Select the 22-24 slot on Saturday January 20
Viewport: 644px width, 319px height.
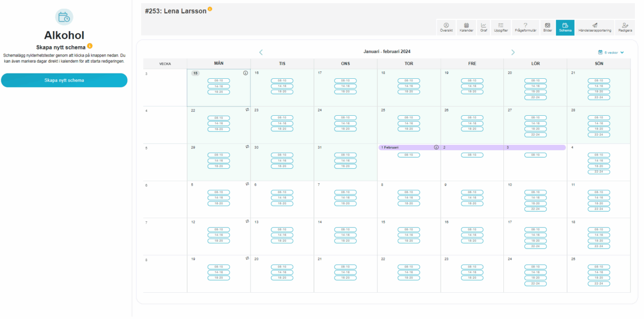(x=535, y=98)
